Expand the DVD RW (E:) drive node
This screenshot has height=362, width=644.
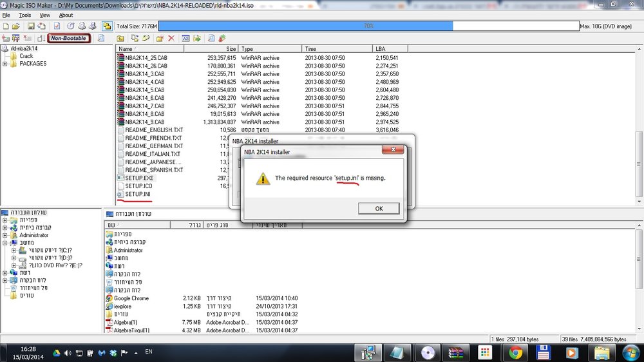[14, 265]
